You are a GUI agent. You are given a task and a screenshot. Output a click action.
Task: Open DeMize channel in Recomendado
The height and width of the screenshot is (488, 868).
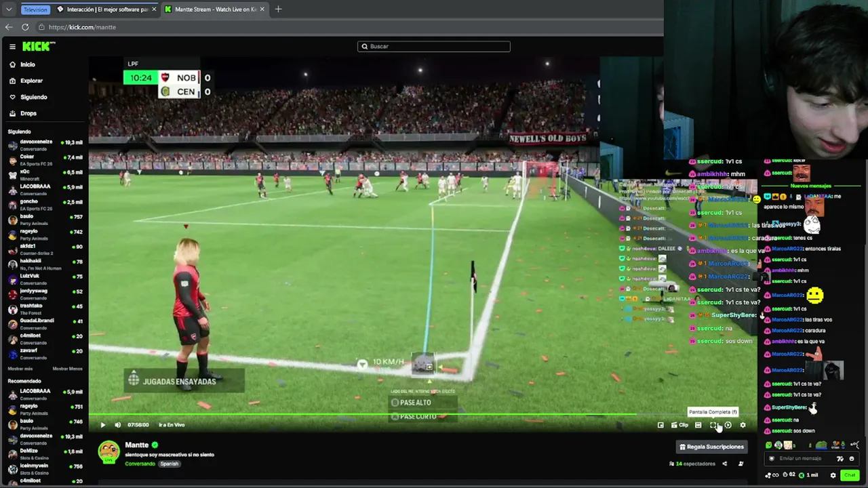(x=45, y=454)
